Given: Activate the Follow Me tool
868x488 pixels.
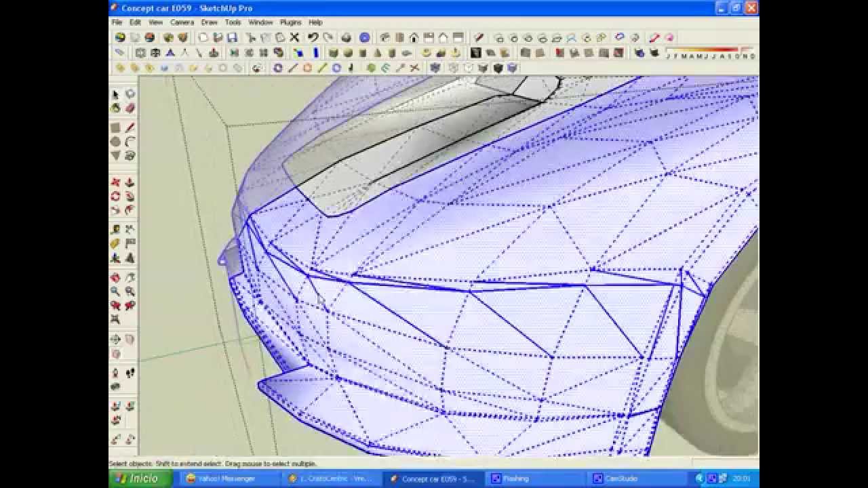Looking at the screenshot, I should tap(130, 196).
